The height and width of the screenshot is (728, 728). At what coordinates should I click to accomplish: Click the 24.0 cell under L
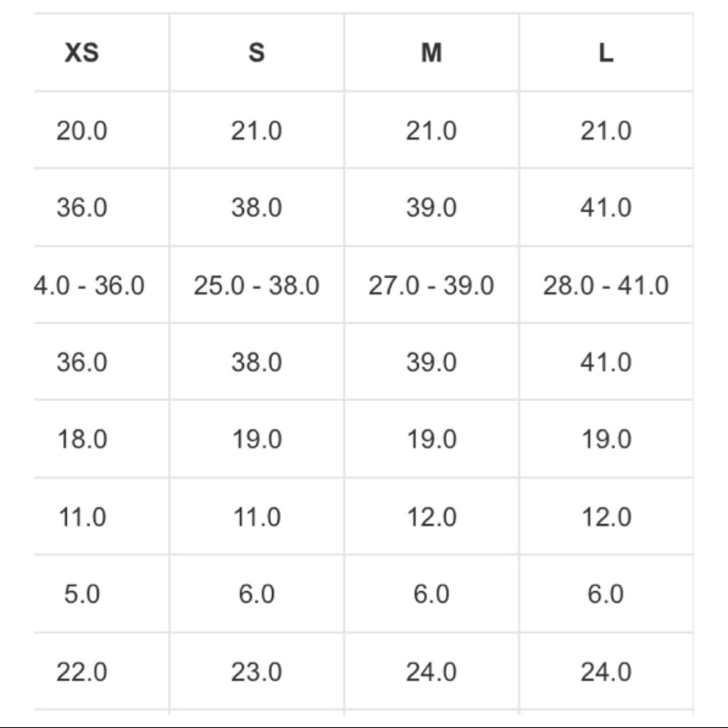point(606,672)
